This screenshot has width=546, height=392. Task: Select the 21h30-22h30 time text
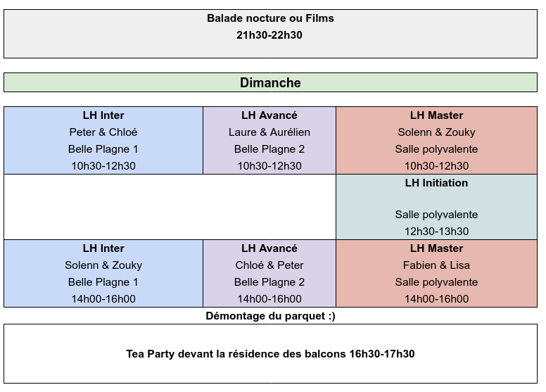pos(270,34)
